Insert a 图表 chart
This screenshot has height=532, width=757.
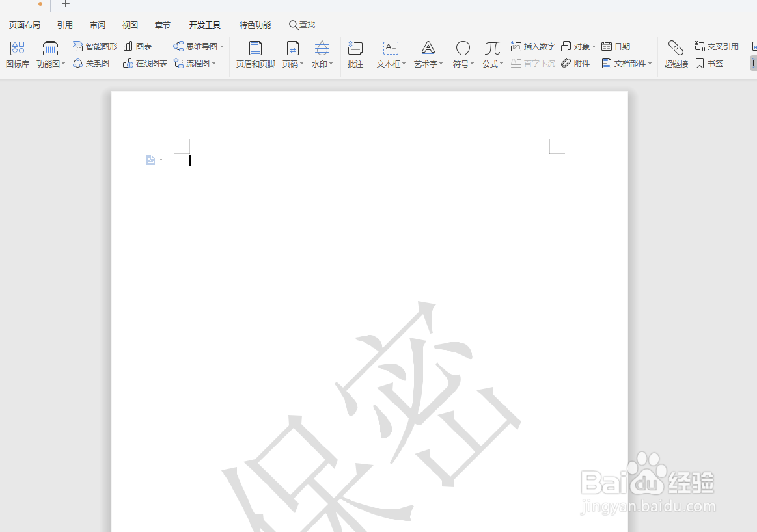(137, 46)
